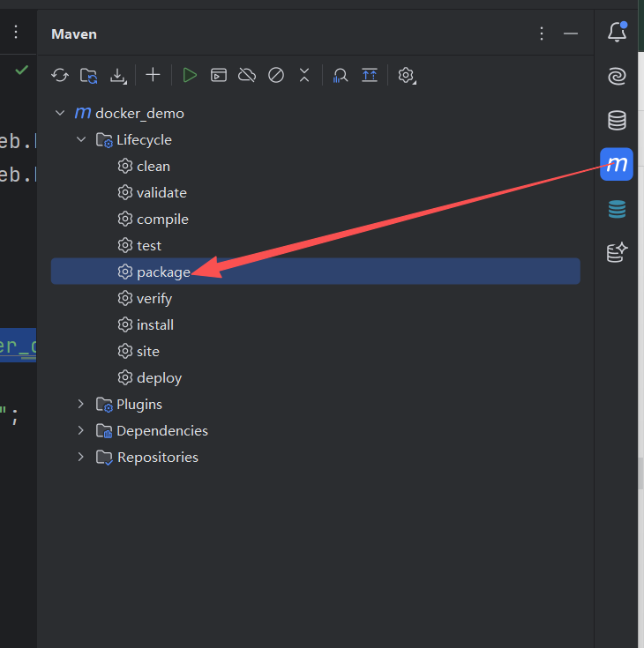The height and width of the screenshot is (648, 644).
Task: Toggle Skip Tests mode icon
Action: click(276, 75)
